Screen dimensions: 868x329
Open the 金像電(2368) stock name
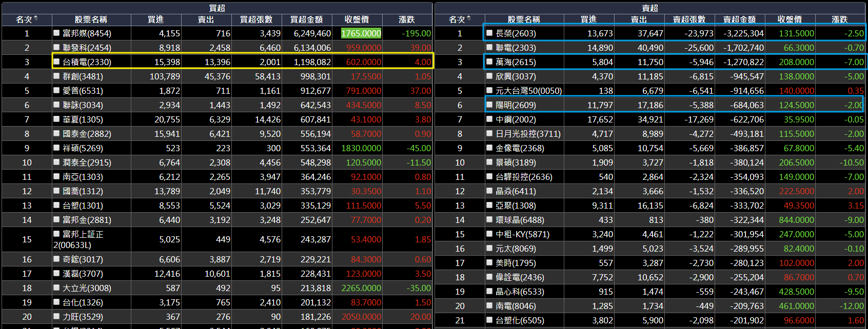click(x=520, y=148)
